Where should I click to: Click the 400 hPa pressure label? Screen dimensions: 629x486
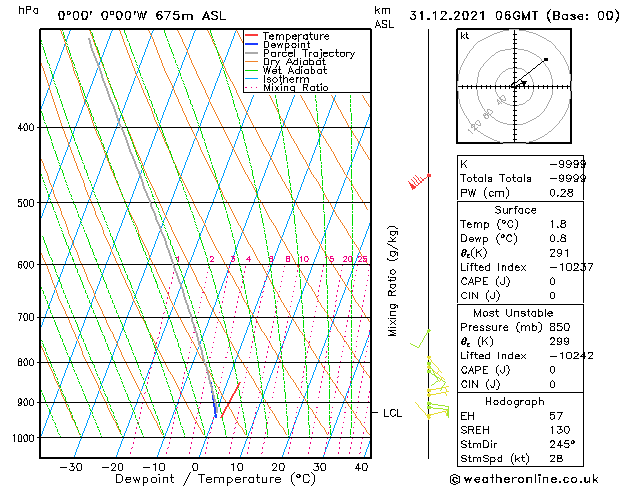[x=26, y=128]
